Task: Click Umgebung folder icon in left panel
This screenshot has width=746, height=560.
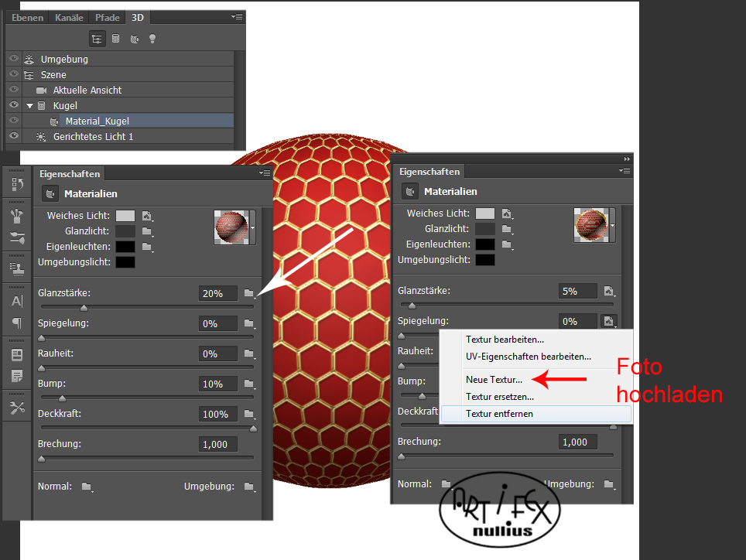Action: 250,487
